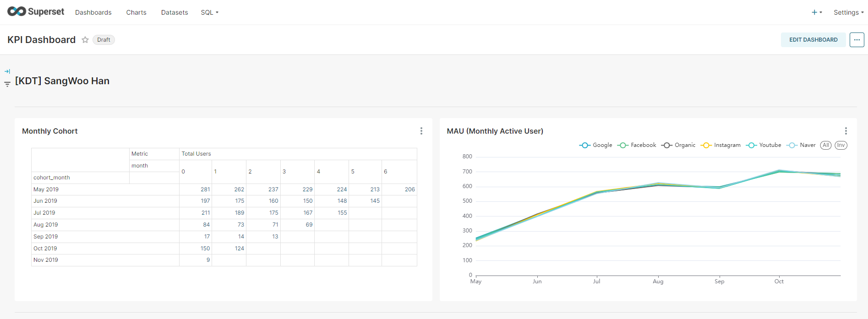Select all series with the All button
Image resolution: width=868 pixels, height=319 pixels.
[x=826, y=145]
